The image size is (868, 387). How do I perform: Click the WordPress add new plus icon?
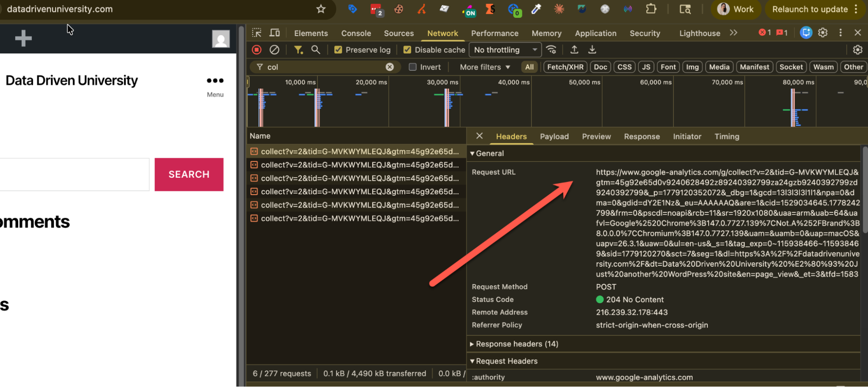pos(23,38)
